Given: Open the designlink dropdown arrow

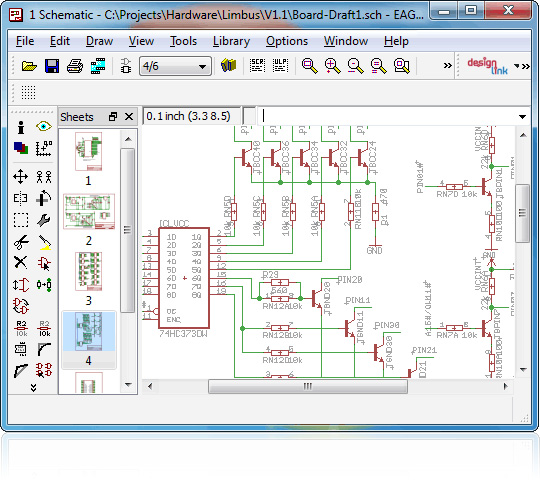Looking at the screenshot, I should pyautogui.click(x=517, y=65).
